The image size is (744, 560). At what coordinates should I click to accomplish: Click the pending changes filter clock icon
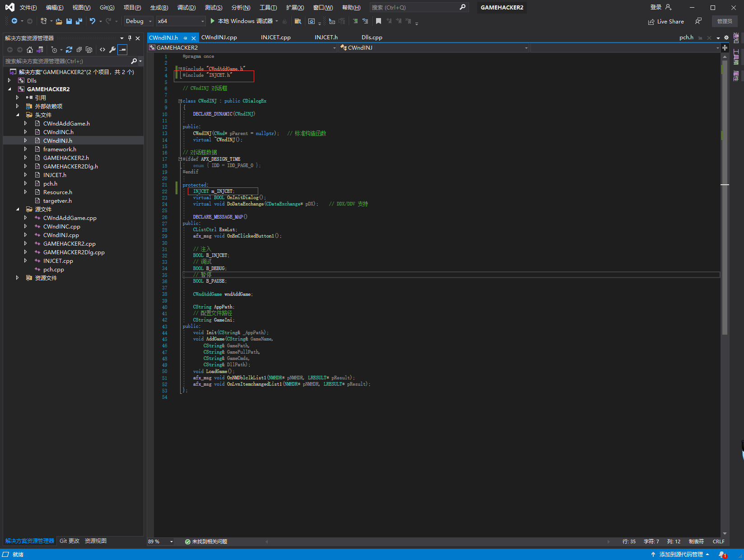click(x=54, y=50)
